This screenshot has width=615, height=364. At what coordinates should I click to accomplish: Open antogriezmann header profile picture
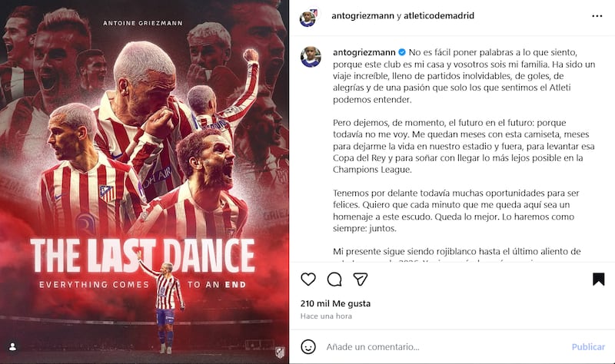pyautogui.click(x=309, y=17)
